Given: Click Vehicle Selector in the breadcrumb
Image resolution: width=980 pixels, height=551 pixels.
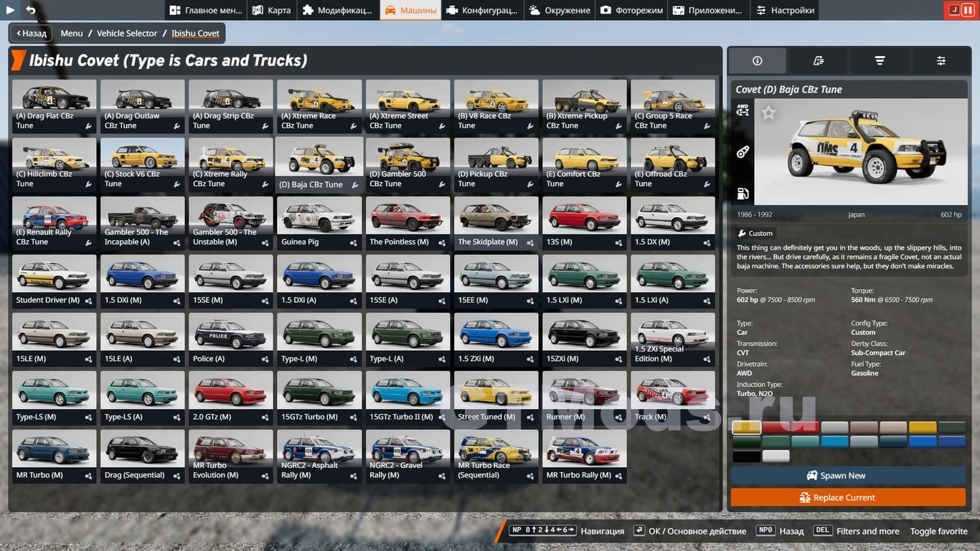Looking at the screenshot, I should [x=127, y=33].
